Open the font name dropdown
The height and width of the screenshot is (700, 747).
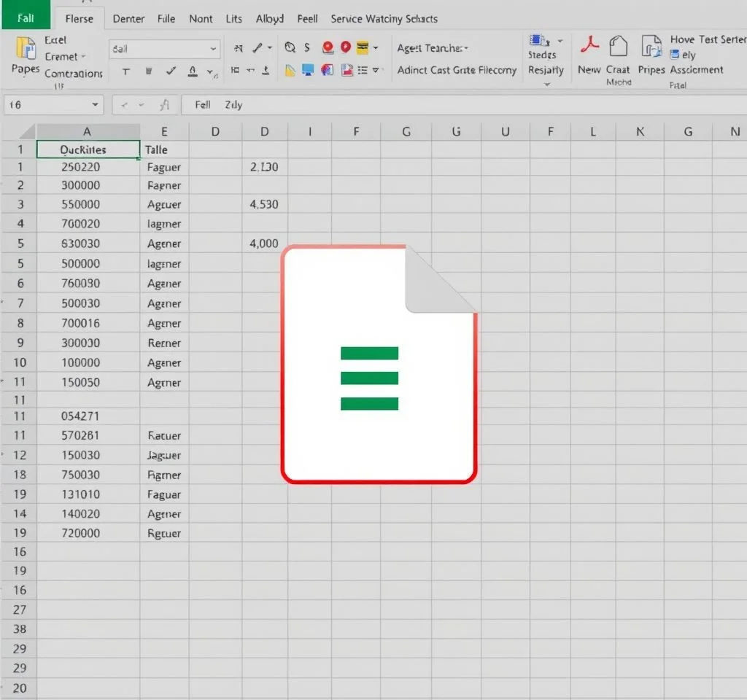(213, 49)
